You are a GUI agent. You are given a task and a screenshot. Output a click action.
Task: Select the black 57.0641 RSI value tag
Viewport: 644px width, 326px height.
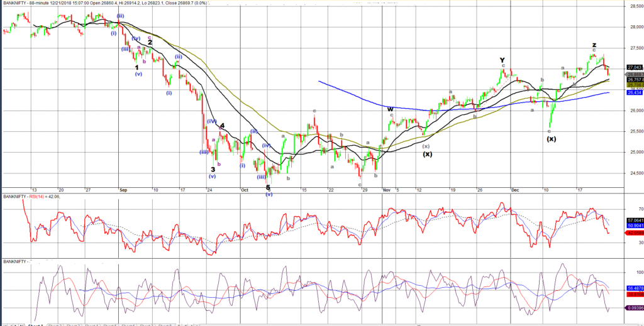(635, 220)
